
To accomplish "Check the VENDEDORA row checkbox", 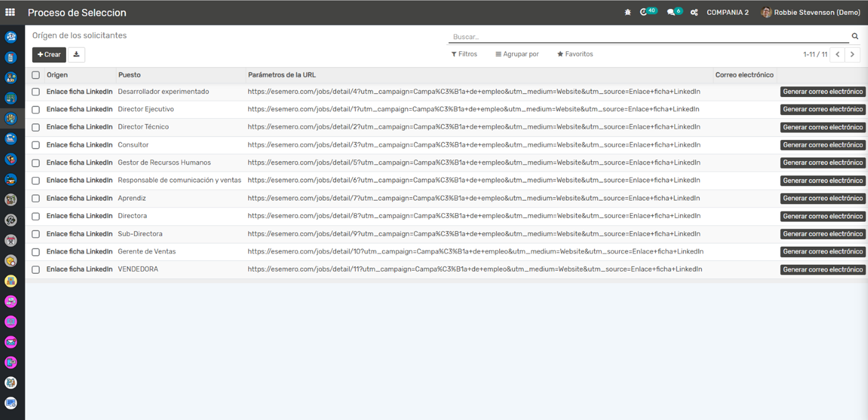I will pyautogui.click(x=35, y=270).
